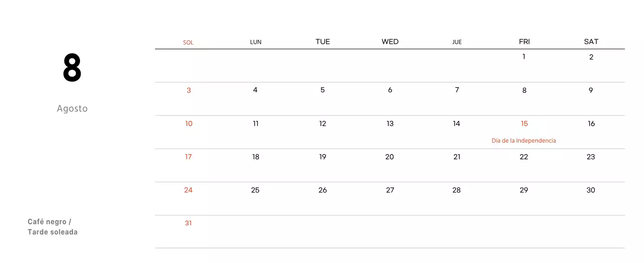The image size is (644, 263).
Task: Select the WED column header
Action: click(x=390, y=42)
